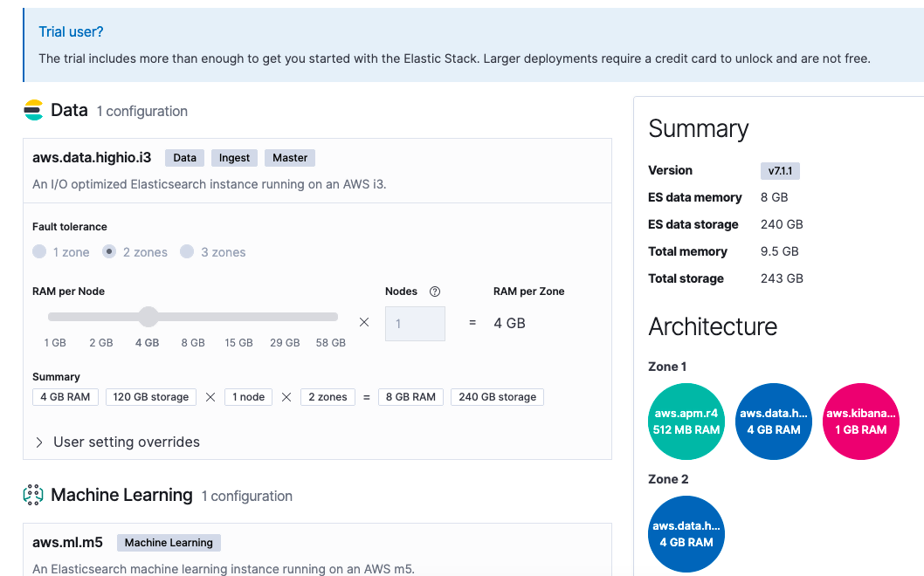Click the aws.data instance circle in Zone 2

pyautogui.click(x=686, y=536)
